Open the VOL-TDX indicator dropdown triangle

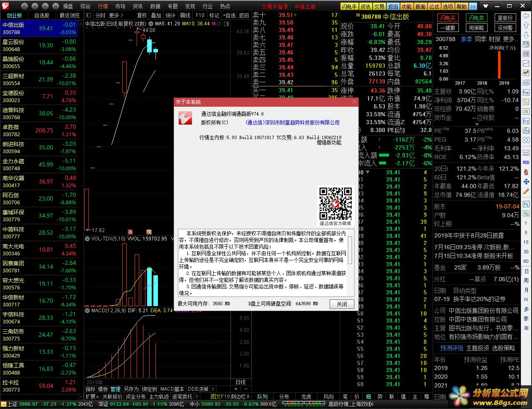click(x=87, y=239)
